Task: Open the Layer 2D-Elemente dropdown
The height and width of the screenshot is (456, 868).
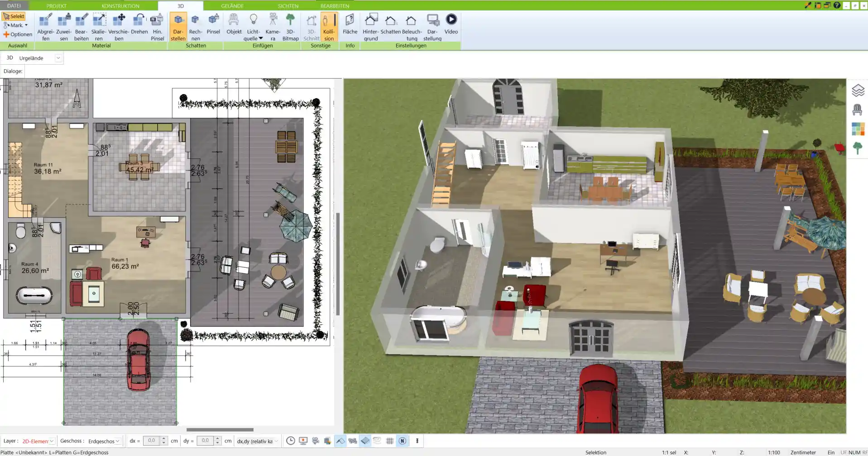Action: click(52, 441)
